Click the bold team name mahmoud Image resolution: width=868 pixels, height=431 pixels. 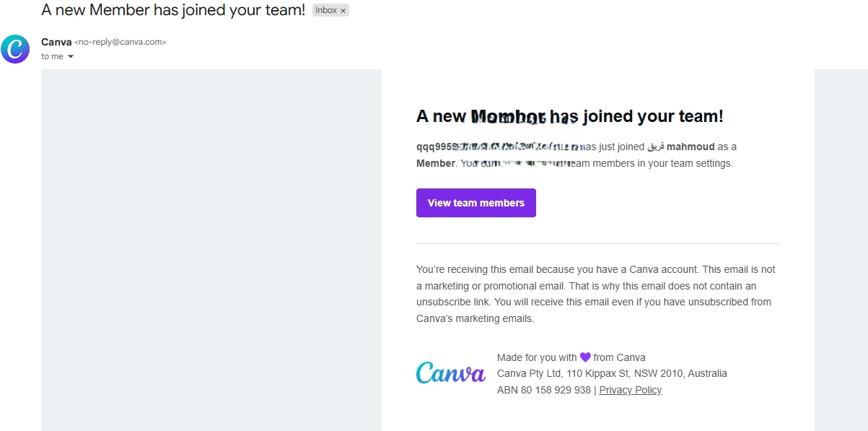(x=691, y=147)
